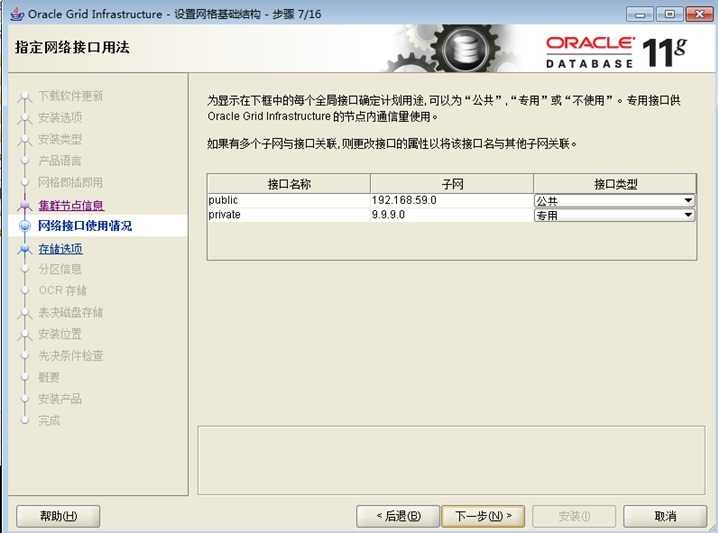This screenshot has width=718, height=533.
Task: Click the OCR 存储 step in sidebar
Action: click(x=63, y=290)
